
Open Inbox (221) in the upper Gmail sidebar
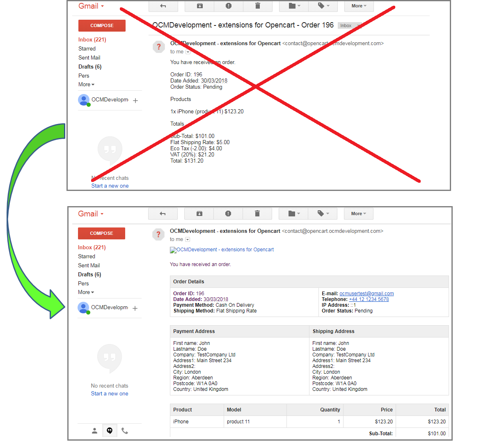coord(92,40)
